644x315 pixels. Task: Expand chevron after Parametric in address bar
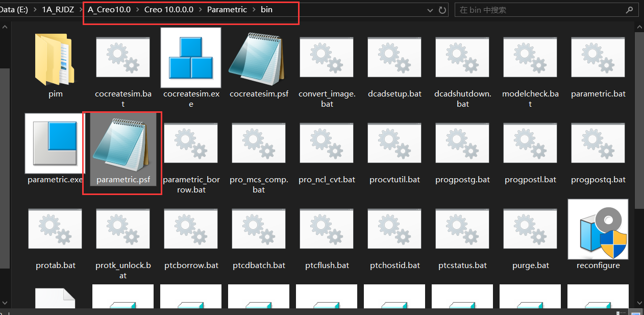pos(254,10)
